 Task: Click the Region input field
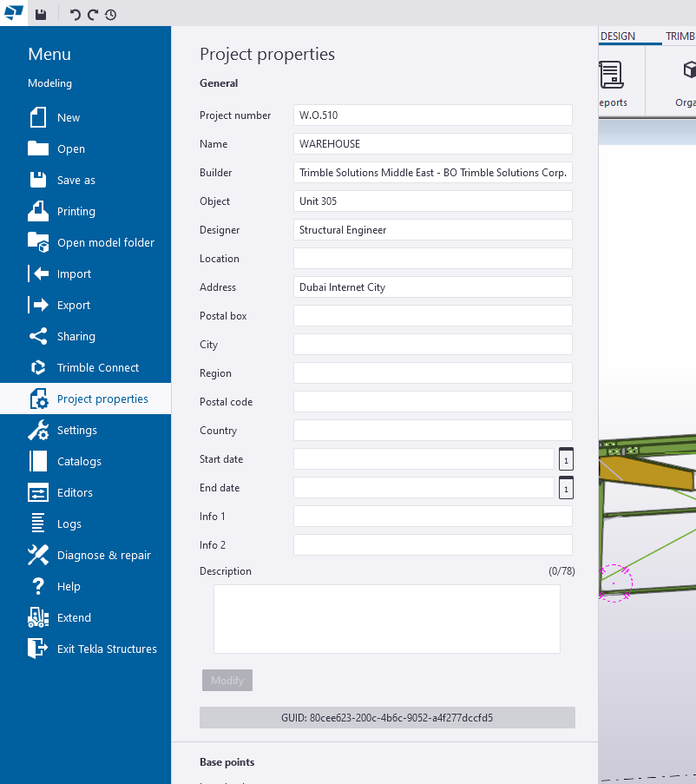coord(433,373)
